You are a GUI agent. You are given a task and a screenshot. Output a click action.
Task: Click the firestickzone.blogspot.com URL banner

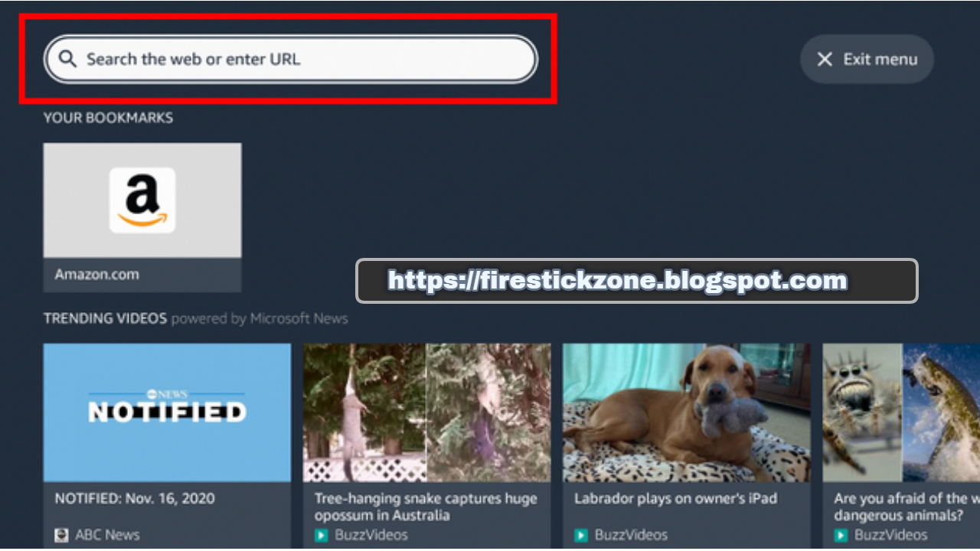[637, 281]
